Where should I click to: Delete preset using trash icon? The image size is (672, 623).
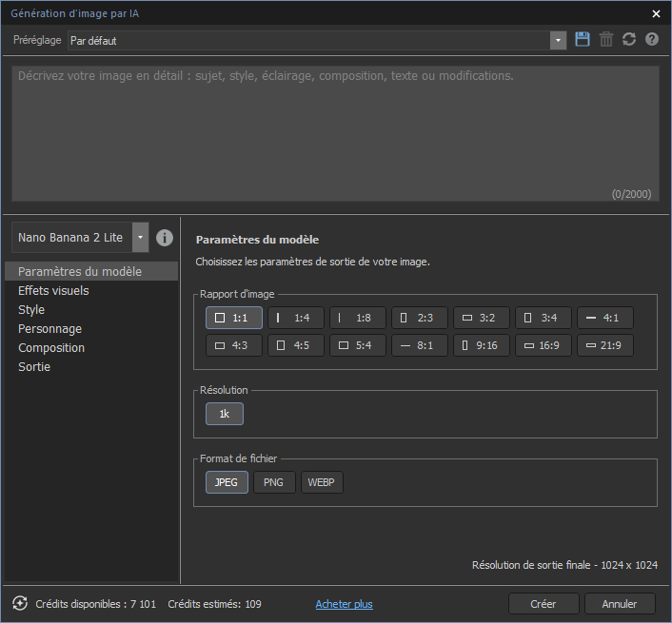605,39
